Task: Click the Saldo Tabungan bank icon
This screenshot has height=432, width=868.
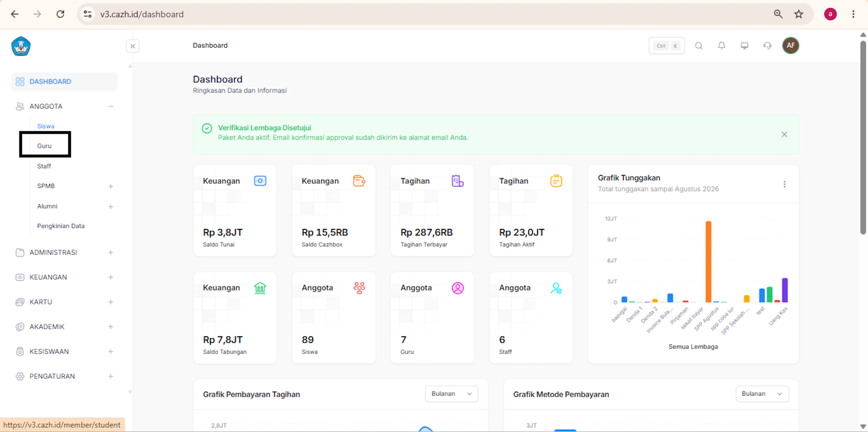Action: (x=260, y=288)
